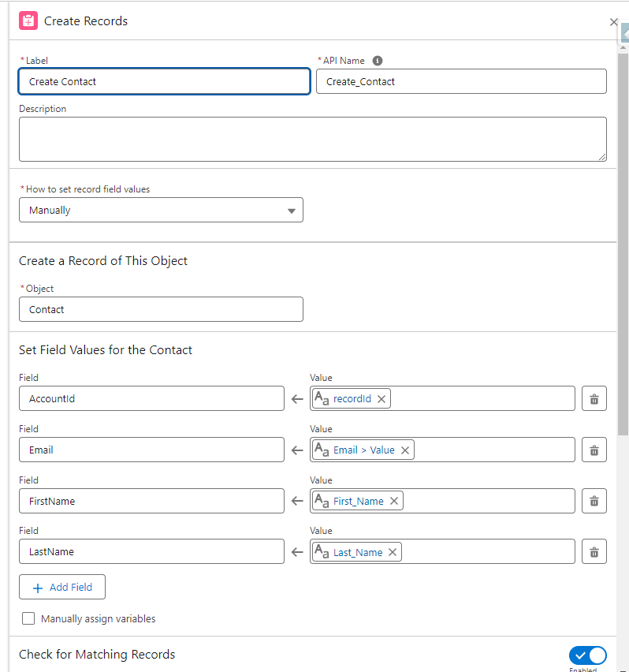Delete the AccountId field row

click(594, 399)
